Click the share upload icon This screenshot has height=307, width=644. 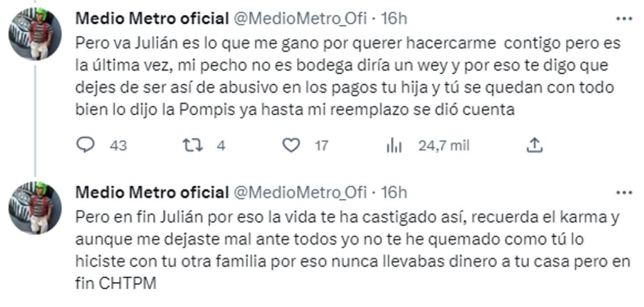point(535,145)
